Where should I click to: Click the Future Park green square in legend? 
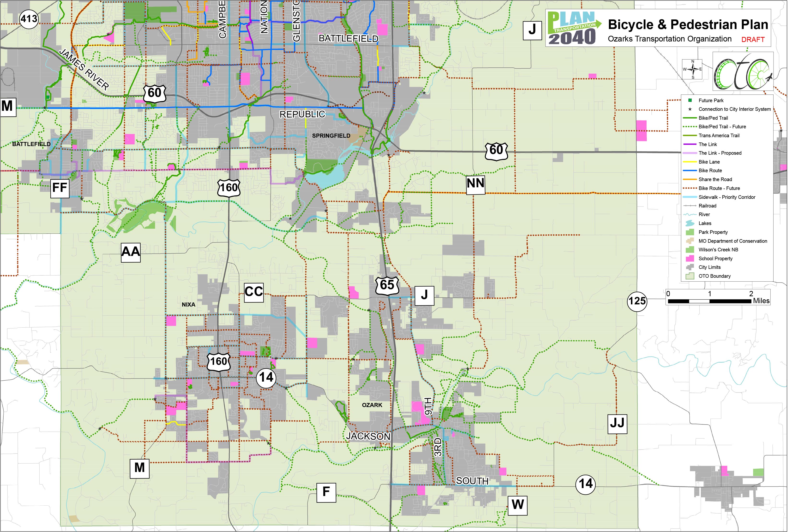(690, 100)
